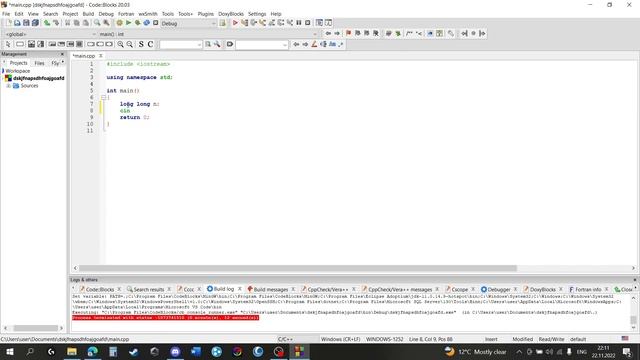Toggle comments with C icon

[x=150, y=44]
